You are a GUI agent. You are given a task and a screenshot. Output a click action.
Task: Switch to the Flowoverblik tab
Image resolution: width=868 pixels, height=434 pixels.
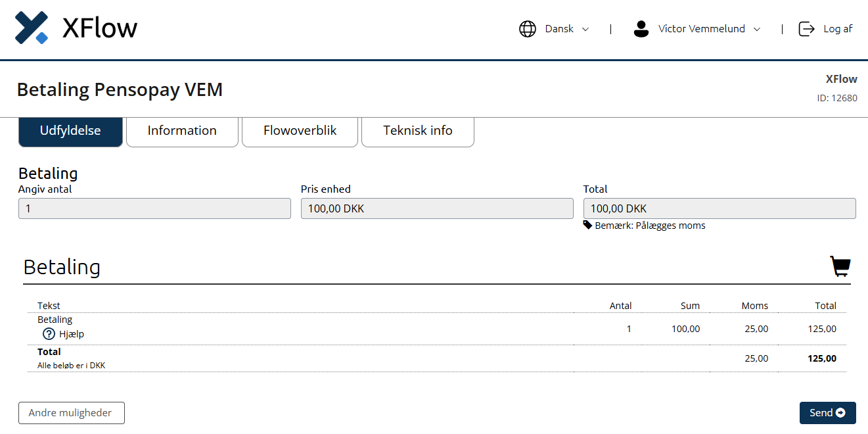300,131
